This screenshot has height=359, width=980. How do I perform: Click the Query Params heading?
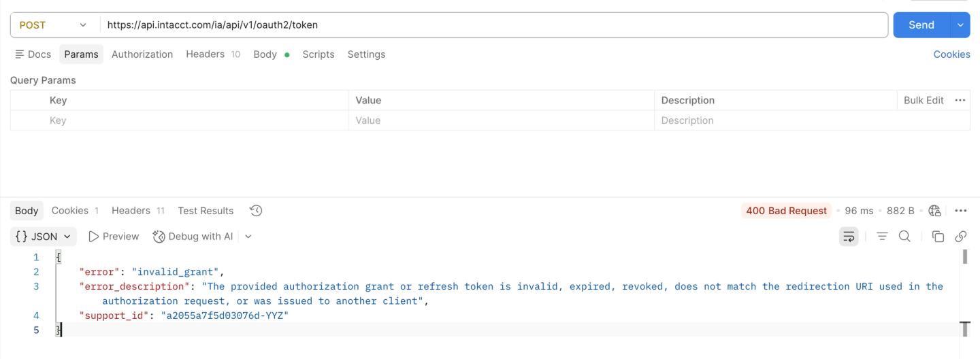click(43, 80)
